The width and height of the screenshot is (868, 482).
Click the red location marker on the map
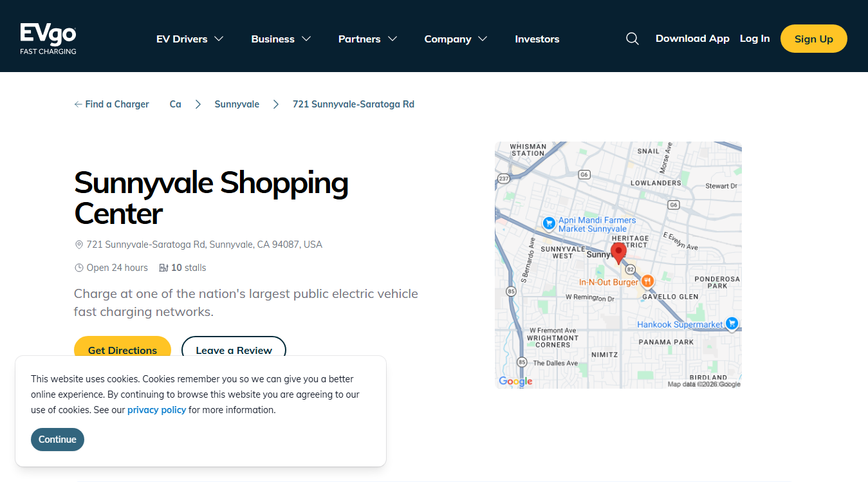(x=618, y=253)
